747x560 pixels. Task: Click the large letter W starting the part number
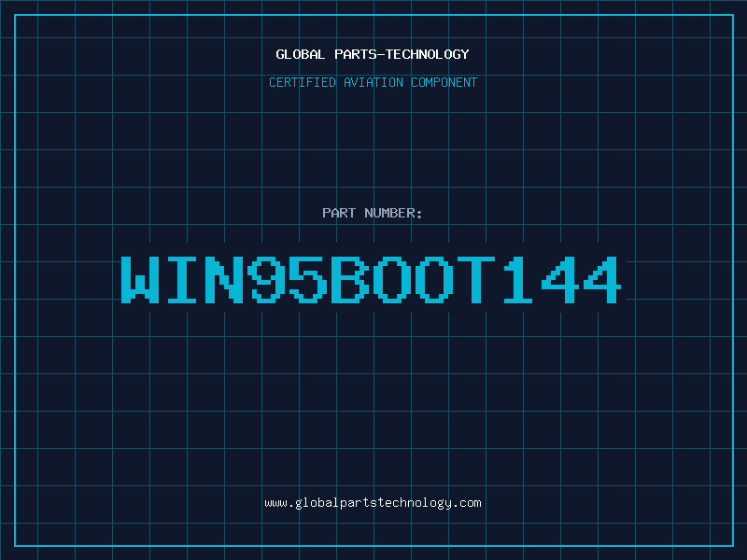[x=140, y=280]
